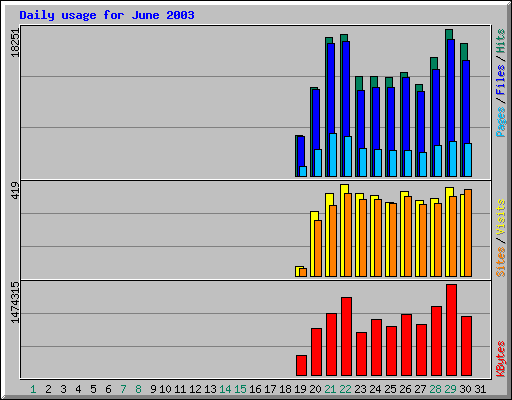Click the red KBytes bar for day 22
Viewport: 512px width, 400px height.
point(346,337)
